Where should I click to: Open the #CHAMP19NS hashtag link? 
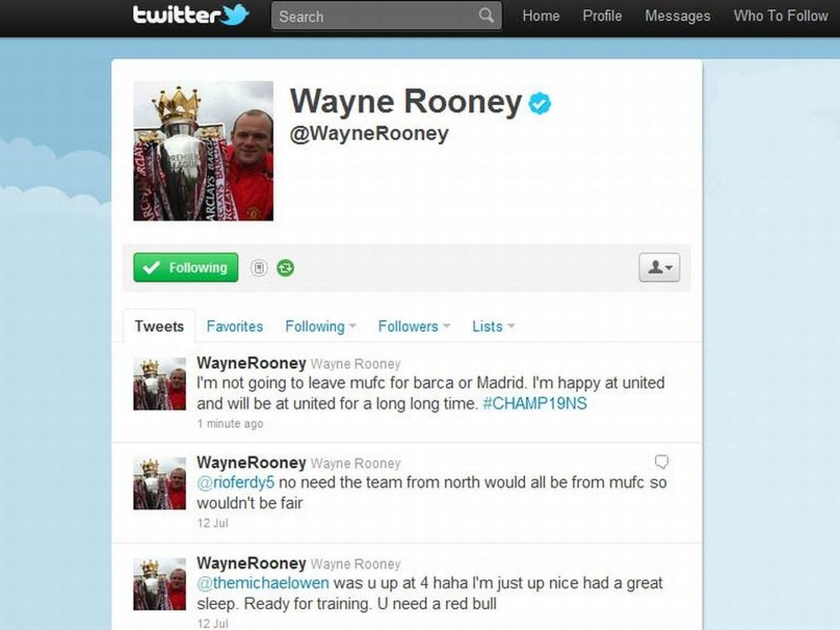(534, 403)
